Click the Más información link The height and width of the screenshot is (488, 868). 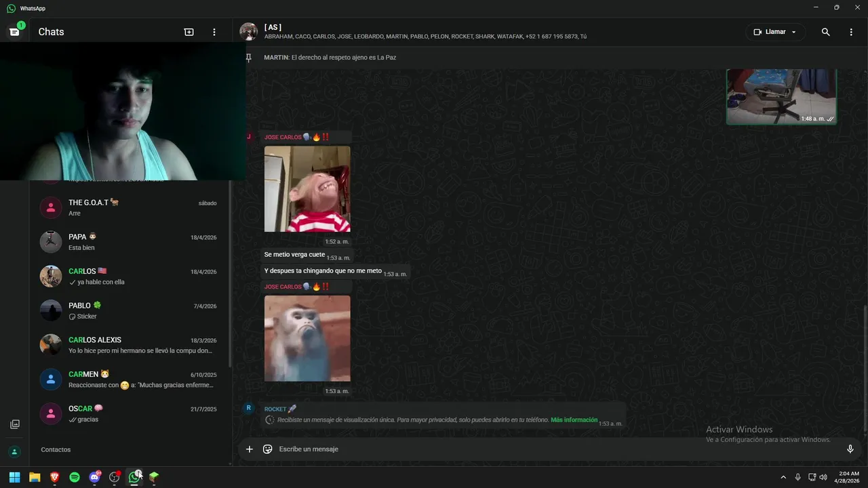(574, 420)
